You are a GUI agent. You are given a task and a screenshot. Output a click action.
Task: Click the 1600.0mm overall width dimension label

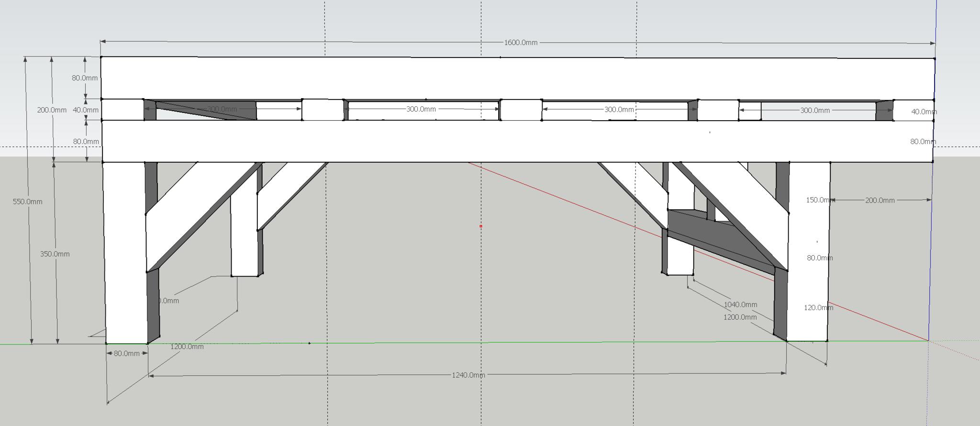tap(521, 43)
